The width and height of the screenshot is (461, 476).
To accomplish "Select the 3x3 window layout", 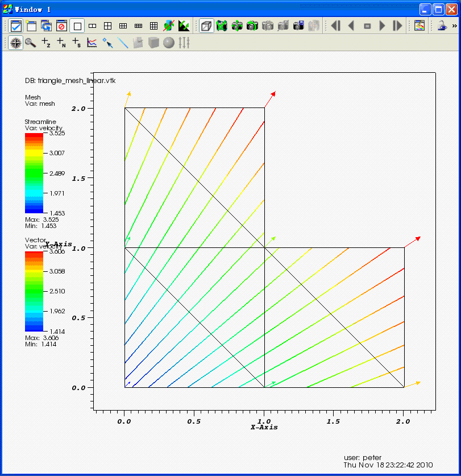I will (153, 26).
